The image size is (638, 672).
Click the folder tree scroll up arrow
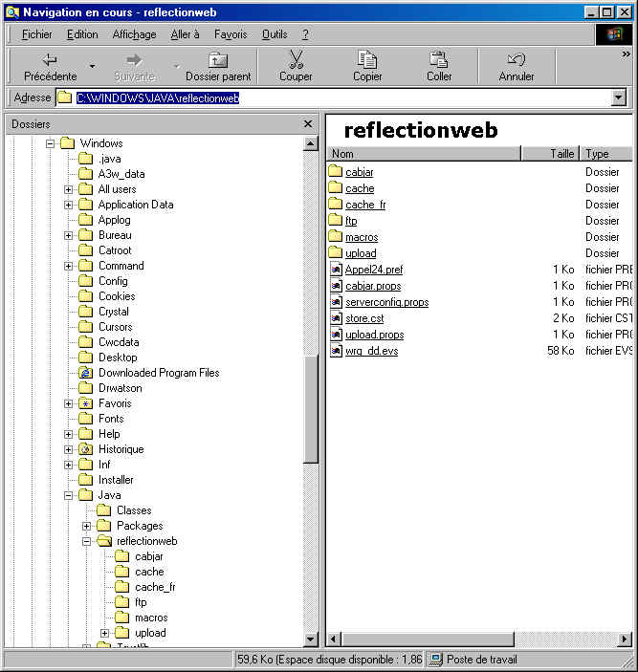click(x=310, y=143)
